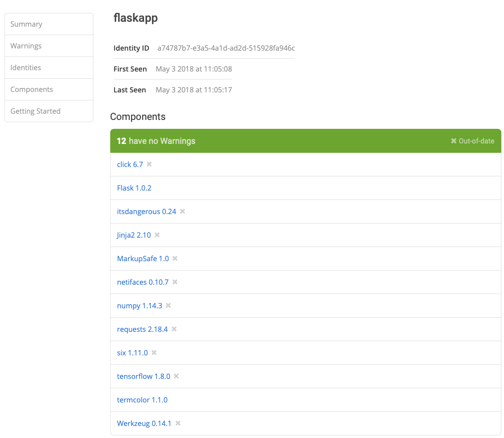Click out-of-date X icon beside netifaces 0.10.7
Viewport: 504px width, 438px height.
tap(175, 282)
